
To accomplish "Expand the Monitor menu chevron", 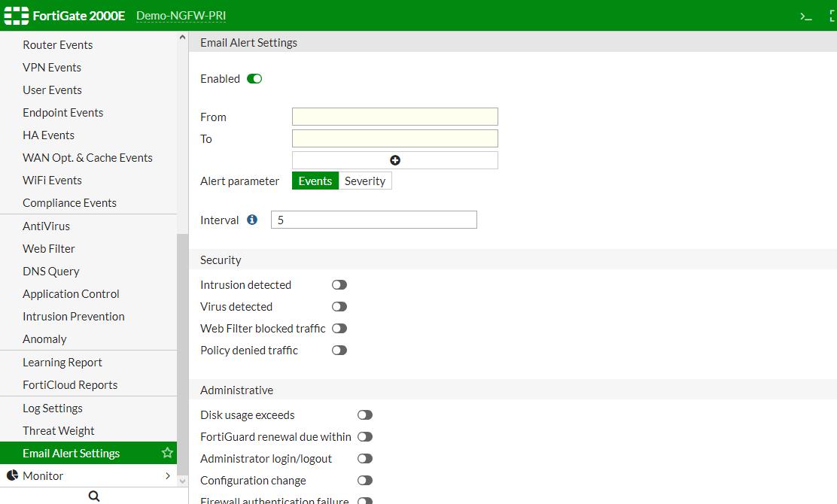I will 168,475.
